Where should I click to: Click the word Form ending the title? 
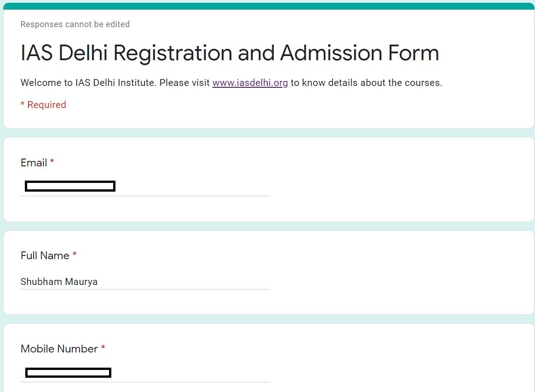click(x=414, y=53)
